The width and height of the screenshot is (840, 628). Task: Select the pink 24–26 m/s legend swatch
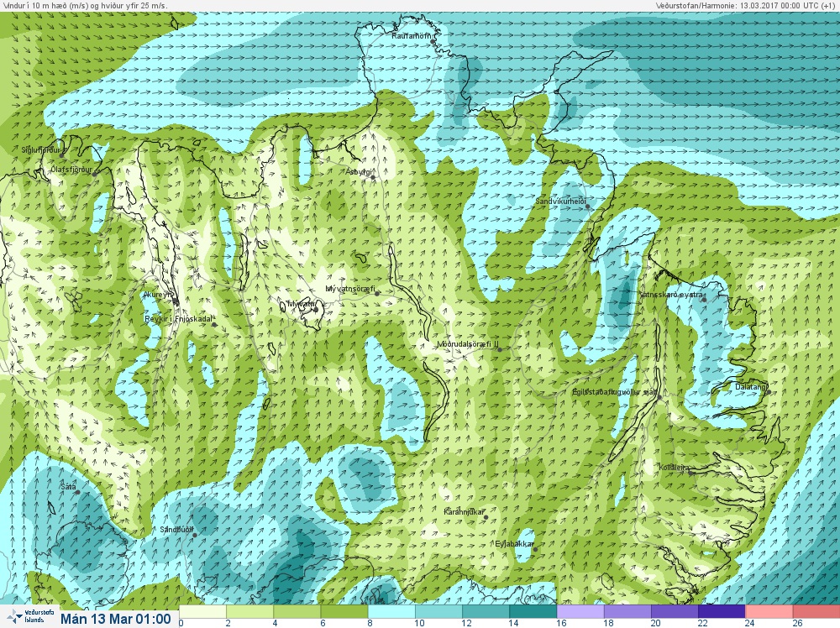pos(769,611)
